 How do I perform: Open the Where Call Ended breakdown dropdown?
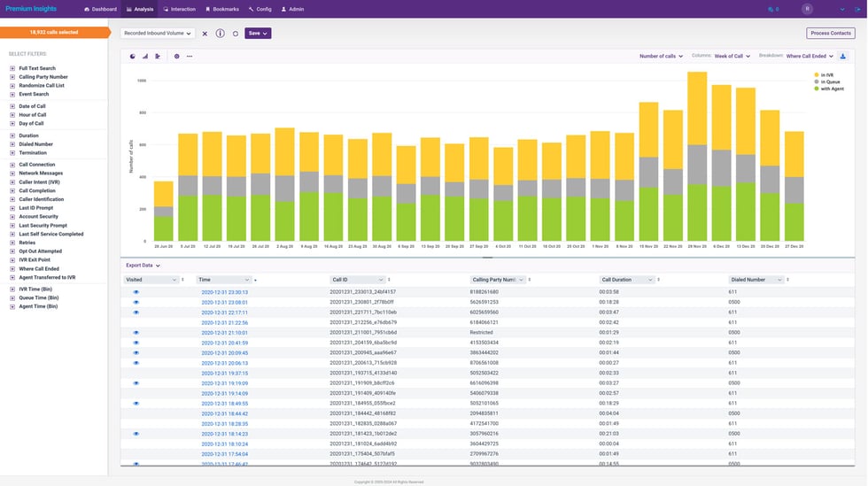(810, 56)
